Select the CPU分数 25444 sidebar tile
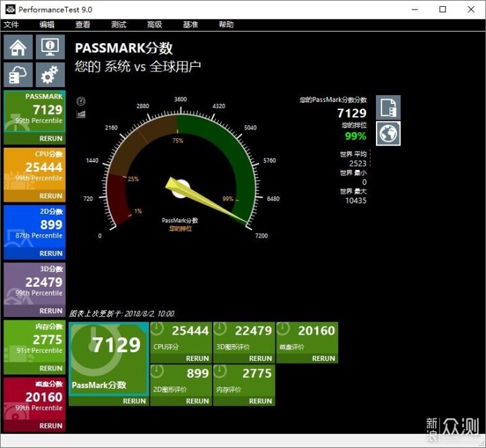The width and height of the screenshot is (486, 448). click(x=34, y=169)
